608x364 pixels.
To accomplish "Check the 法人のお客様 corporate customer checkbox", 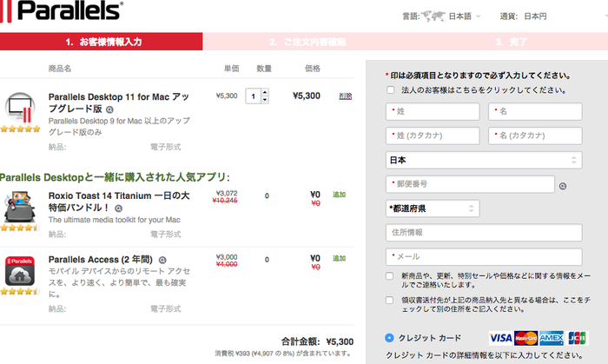I will [391, 90].
